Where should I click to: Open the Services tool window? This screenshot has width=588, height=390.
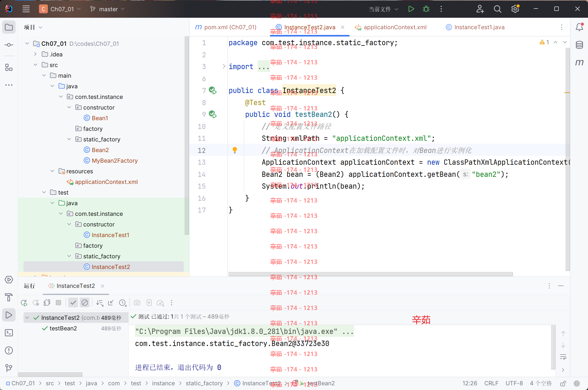[9, 280]
